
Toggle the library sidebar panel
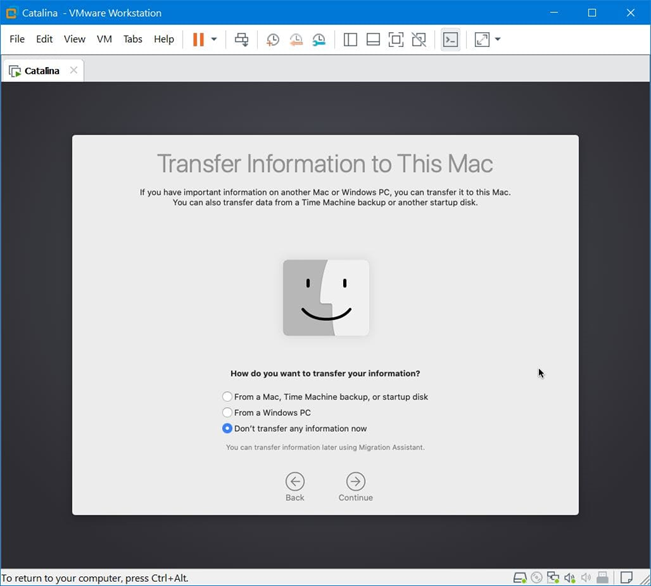(350, 39)
